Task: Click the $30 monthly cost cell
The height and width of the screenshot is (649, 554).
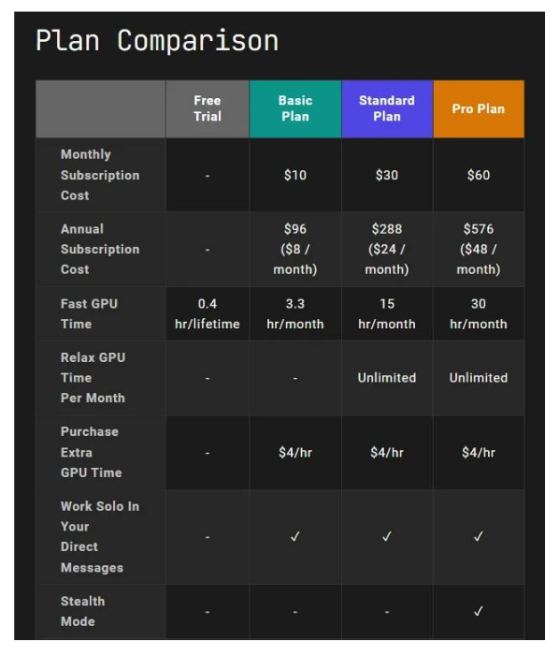Action: [387, 175]
